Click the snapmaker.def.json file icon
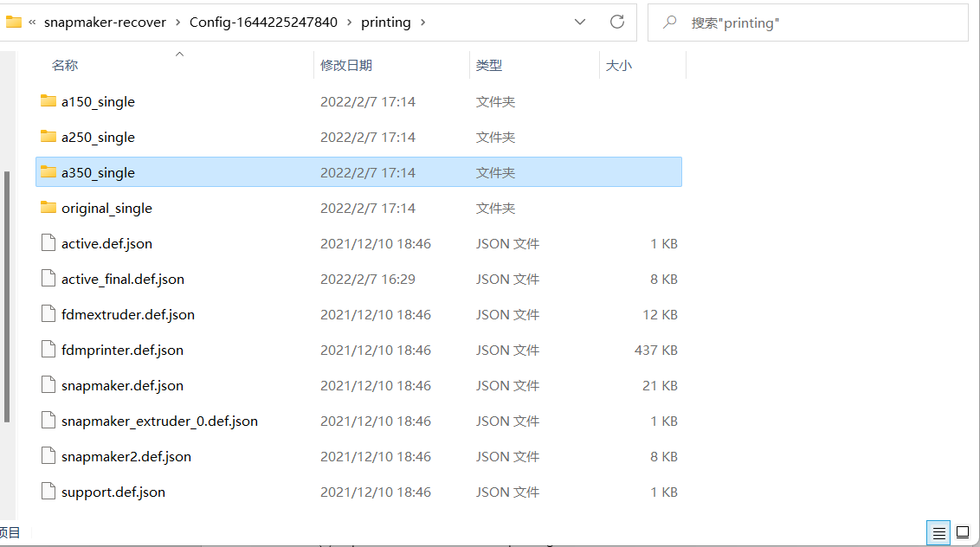 48,385
